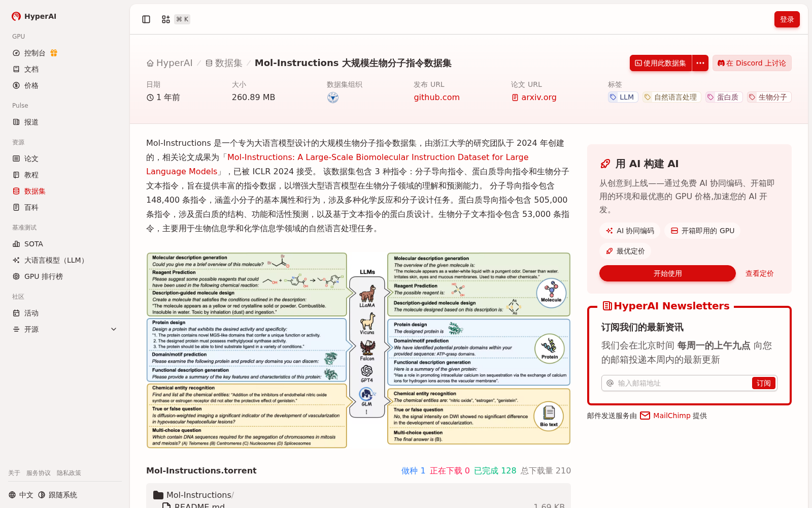
Task: Open 报道 under Pulse
Action: [x=31, y=122]
